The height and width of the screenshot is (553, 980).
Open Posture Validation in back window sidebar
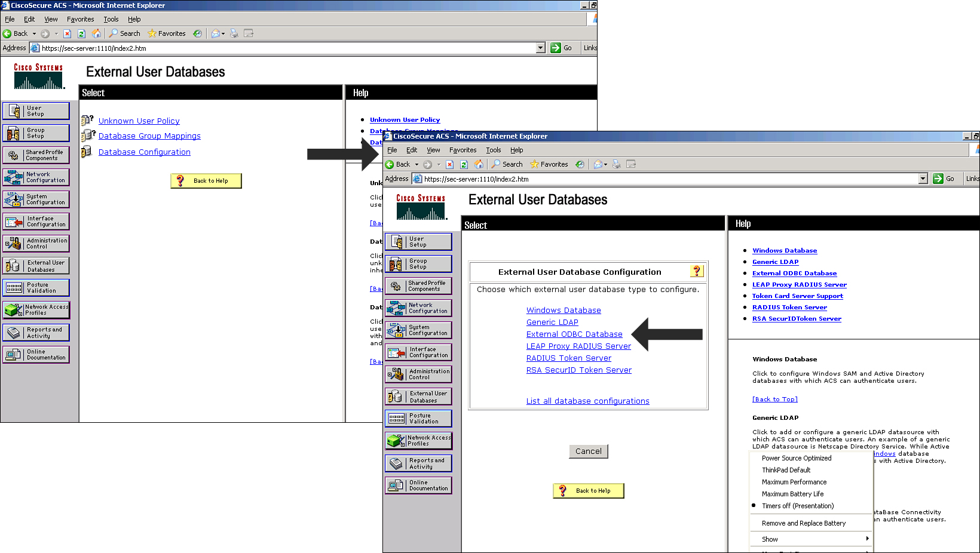(x=36, y=288)
